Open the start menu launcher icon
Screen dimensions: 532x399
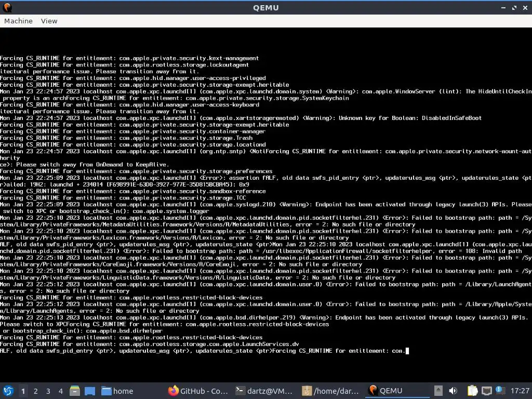coord(8,391)
